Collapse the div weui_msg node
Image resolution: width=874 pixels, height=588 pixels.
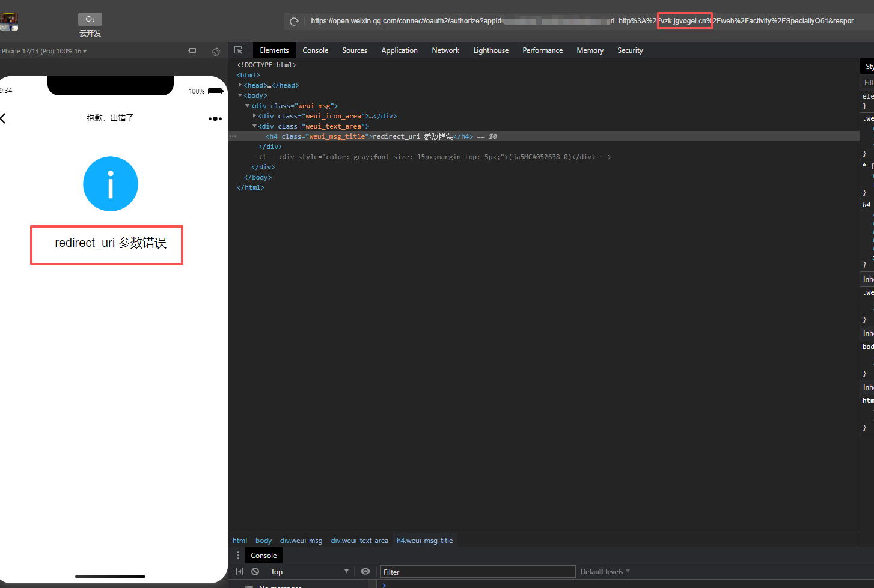(248, 106)
